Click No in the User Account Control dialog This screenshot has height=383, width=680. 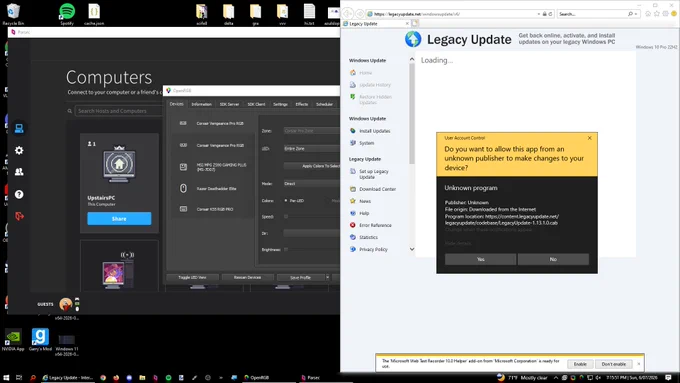click(553, 259)
